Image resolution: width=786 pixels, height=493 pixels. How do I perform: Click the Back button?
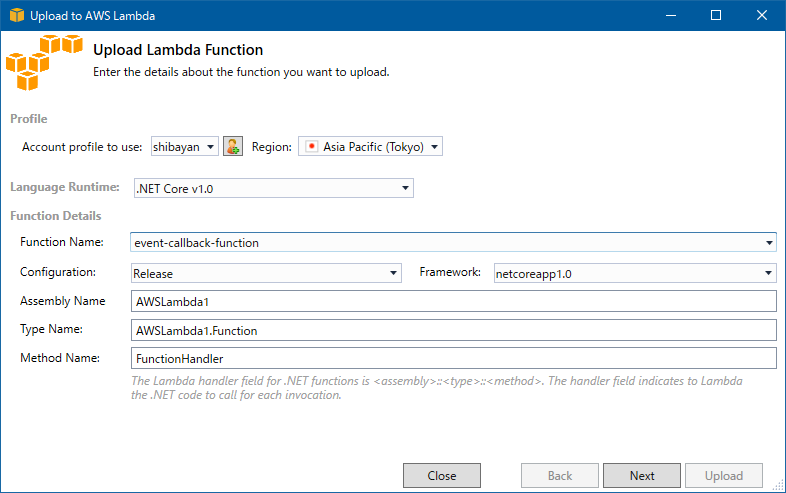click(x=559, y=475)
